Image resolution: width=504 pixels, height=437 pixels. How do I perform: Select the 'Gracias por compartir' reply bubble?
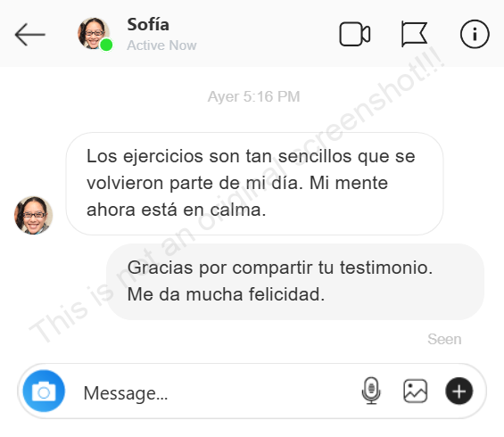pos(295,282)
